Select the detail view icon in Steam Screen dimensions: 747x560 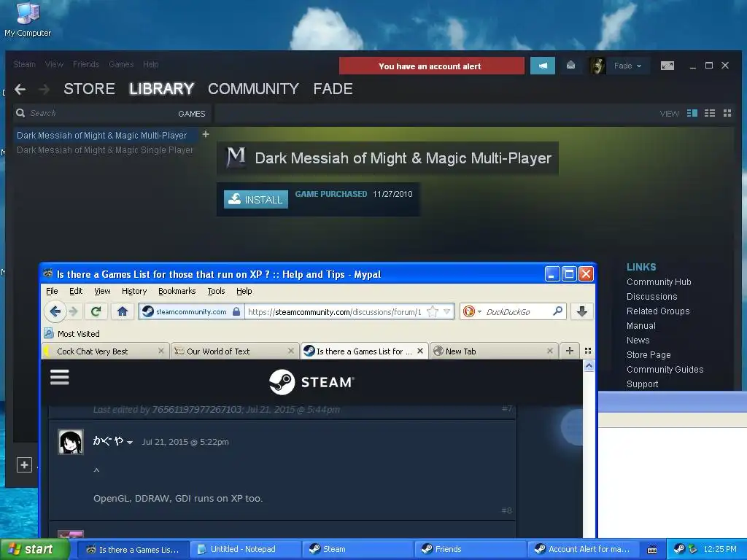(692, 113)
